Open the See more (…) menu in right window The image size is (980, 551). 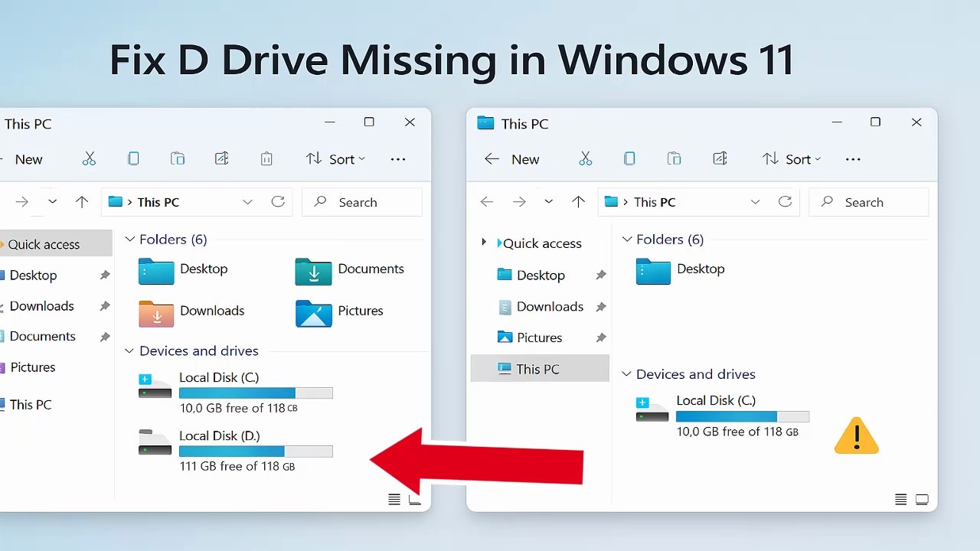coord(853,159)
